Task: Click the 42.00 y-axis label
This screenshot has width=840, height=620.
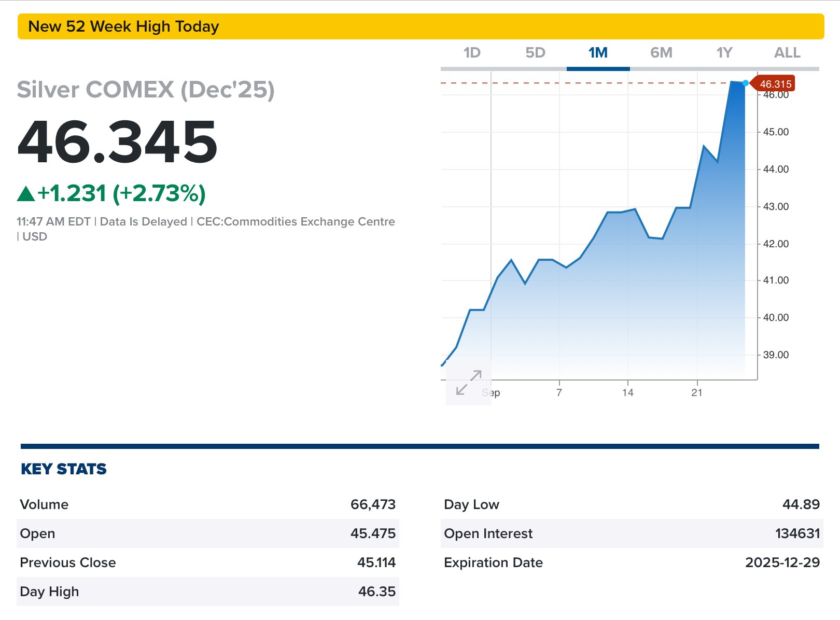Action: tap(776, 244)
